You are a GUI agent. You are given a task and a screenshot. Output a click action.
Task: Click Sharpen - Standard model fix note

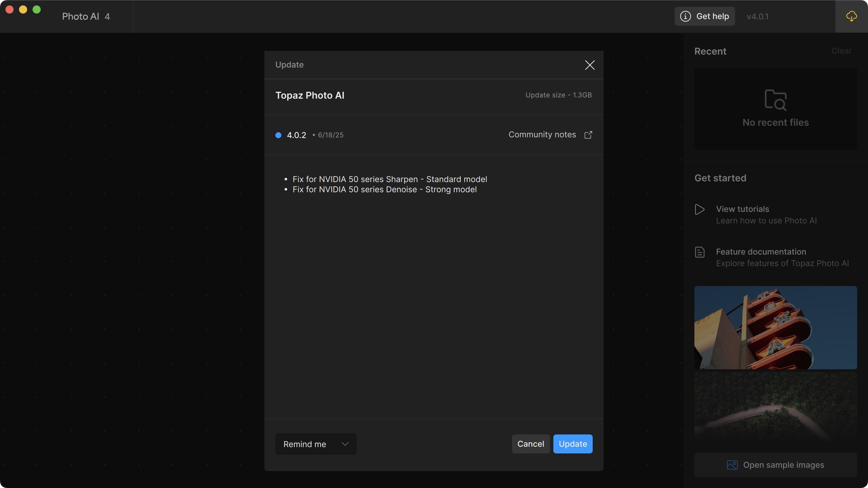[390, 179]
